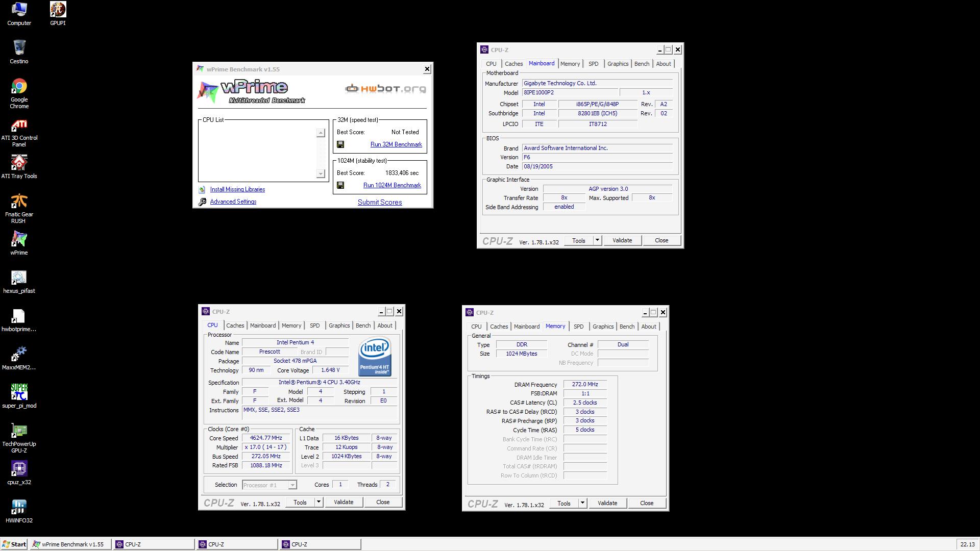Select the Best Score 1833,406 sec
The width and height of the screenshot is (980, 551).
point(402,173)
